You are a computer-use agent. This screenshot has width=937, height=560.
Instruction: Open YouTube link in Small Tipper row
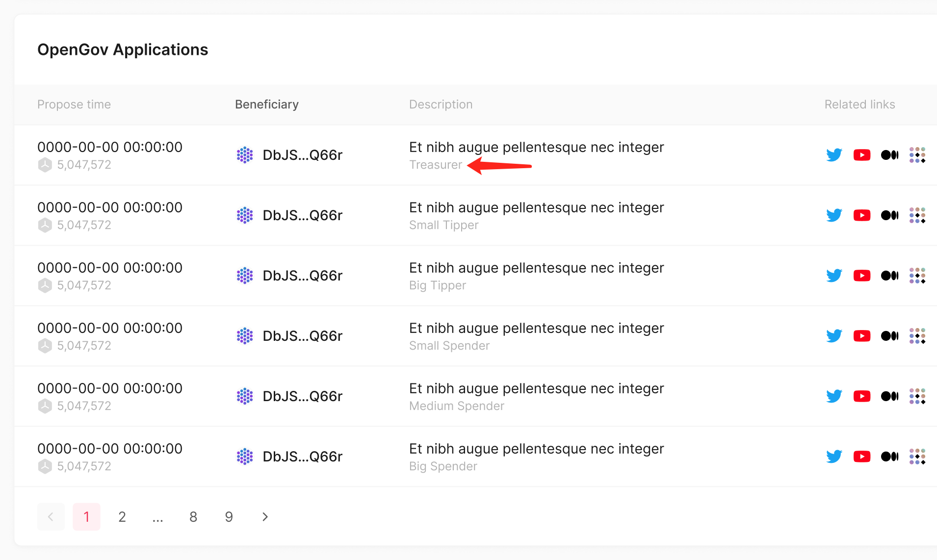[862, 215]
